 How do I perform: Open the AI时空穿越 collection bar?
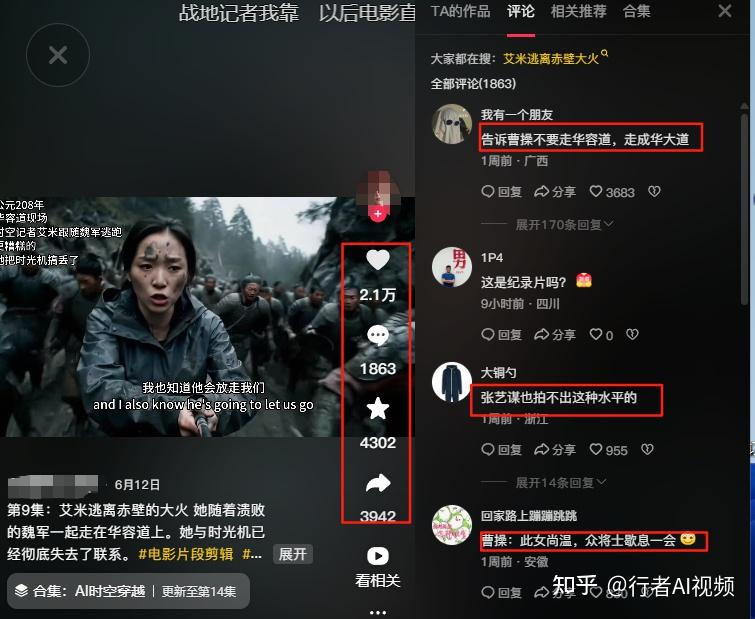128,591
